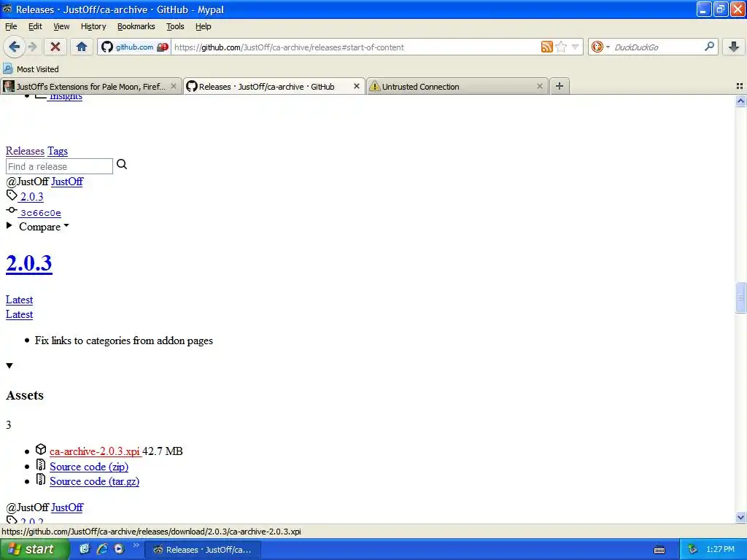Bookmark this page with the star icon
This screenshot has height=560, width=747.
[561, 47]
